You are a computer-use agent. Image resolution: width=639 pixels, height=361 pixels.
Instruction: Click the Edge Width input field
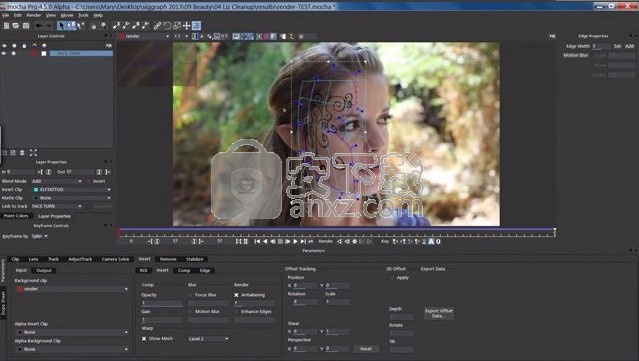(601, 46)
